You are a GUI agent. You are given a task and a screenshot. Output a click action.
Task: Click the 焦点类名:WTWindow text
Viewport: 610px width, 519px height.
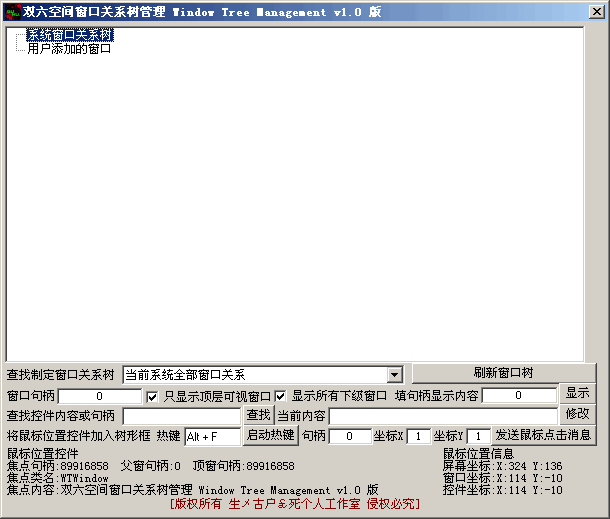(x=58, y=478)
